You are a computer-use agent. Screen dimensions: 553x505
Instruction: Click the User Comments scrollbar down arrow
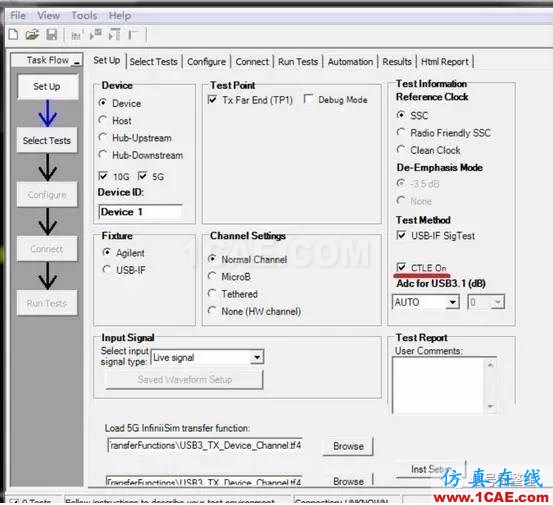[491, 406]
